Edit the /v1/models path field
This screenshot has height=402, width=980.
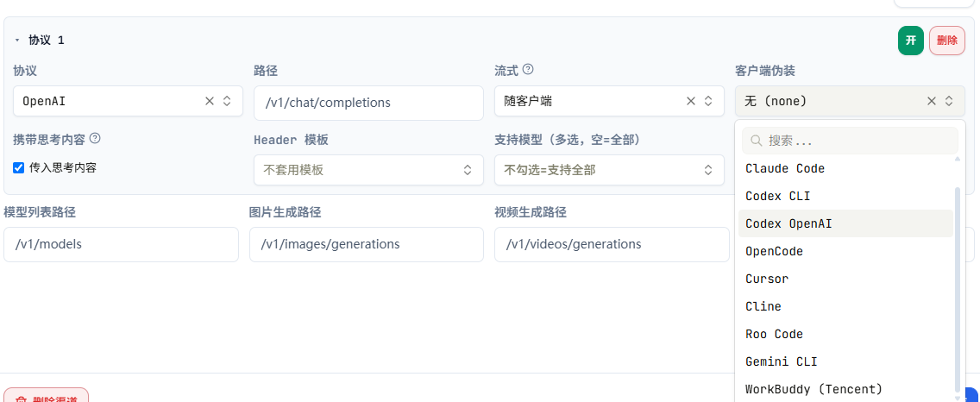click(122, 244)
